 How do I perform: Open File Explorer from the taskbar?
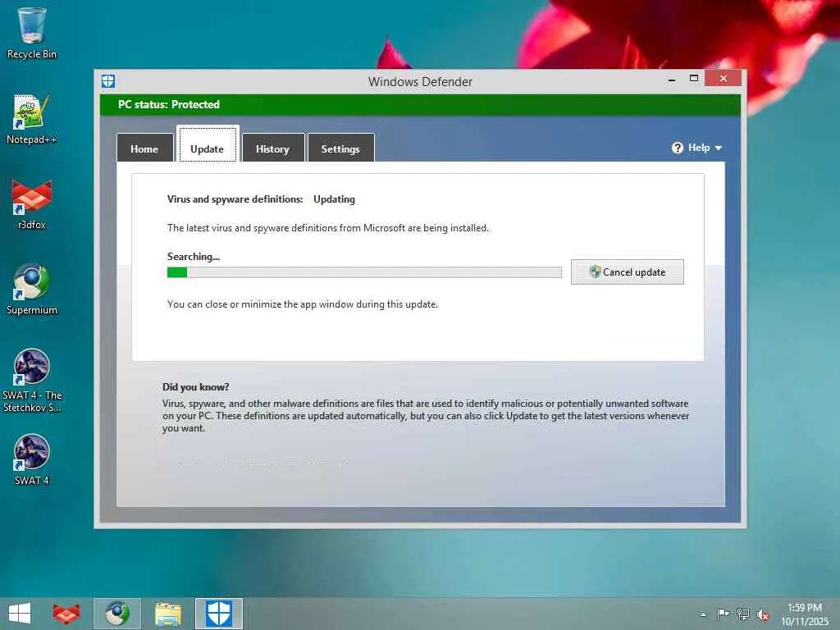[x=168, y=614]
